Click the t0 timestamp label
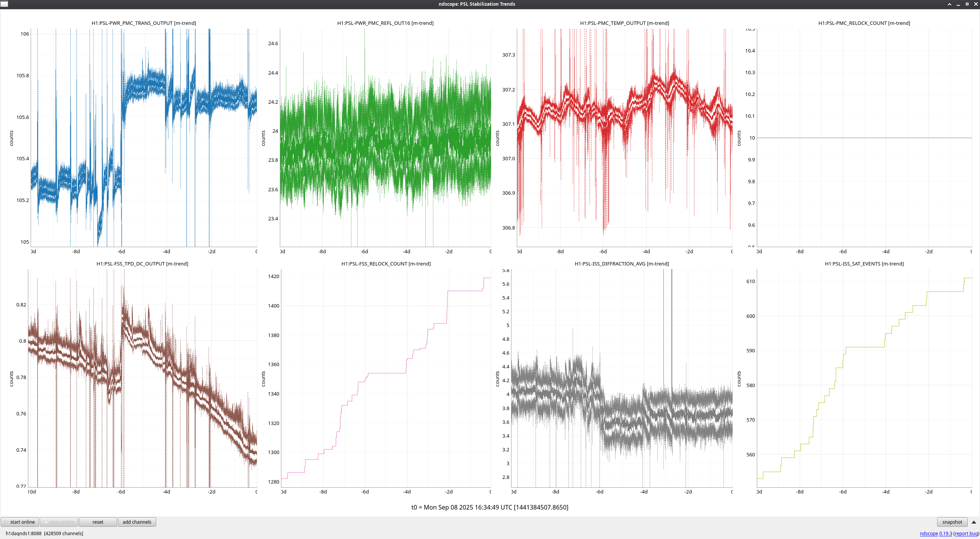This screenshot has width=980, height=539. click(490, 507)
